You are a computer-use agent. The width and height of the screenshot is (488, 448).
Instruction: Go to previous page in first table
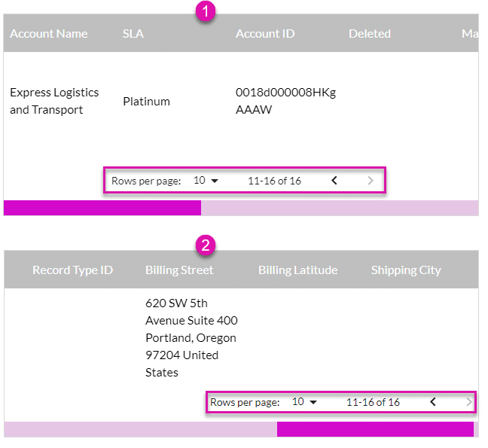(334, 181)
